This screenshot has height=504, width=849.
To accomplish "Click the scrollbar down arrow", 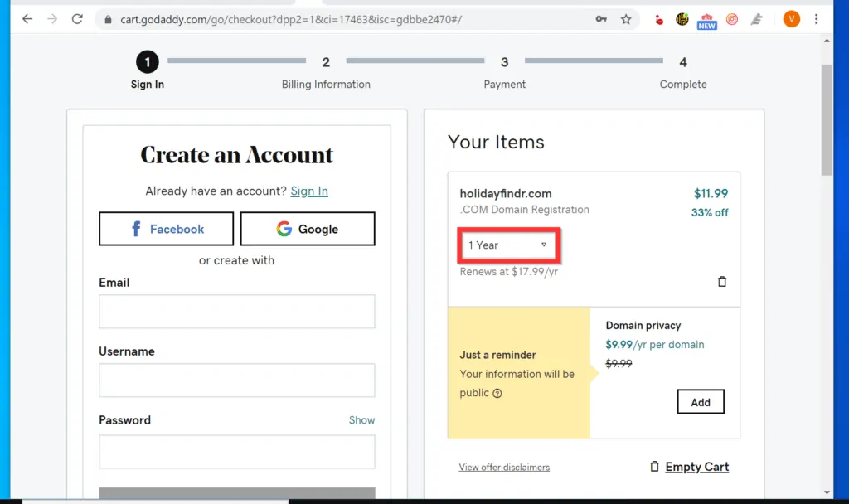I will (x=827, y=492).
